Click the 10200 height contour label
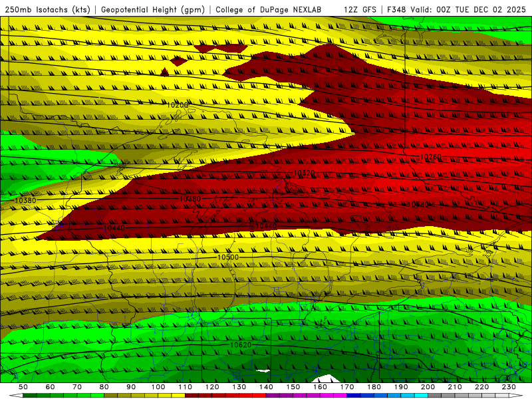 tap(177, 105)
